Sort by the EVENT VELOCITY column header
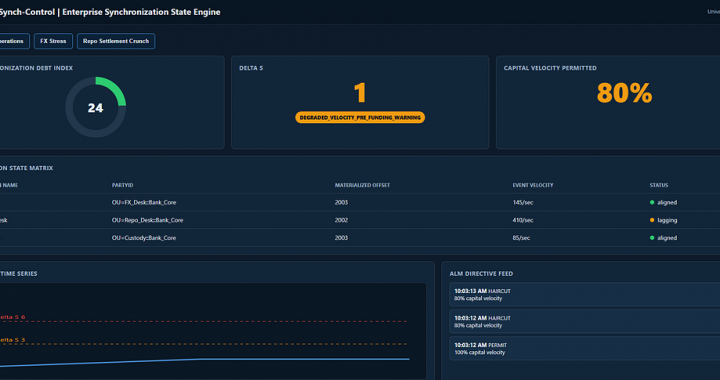The image size is (720, 380). click(533, 185)
